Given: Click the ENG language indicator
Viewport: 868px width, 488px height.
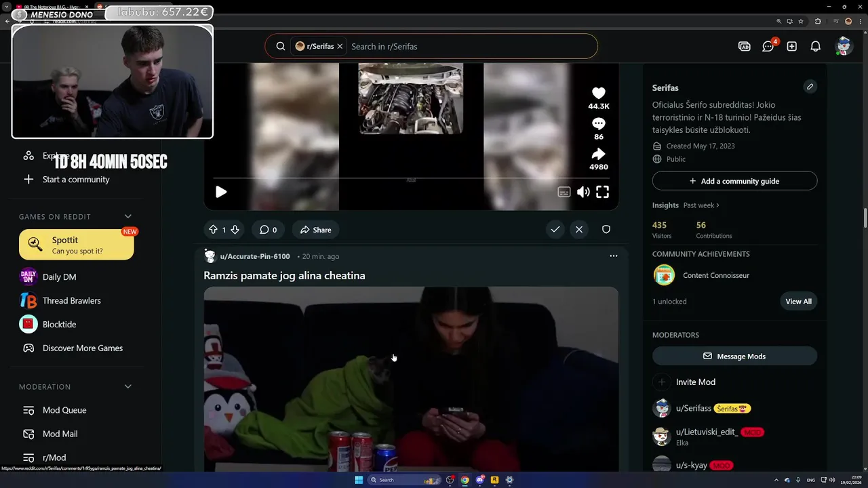Looking at the screenshot, I should click(811, 480).
